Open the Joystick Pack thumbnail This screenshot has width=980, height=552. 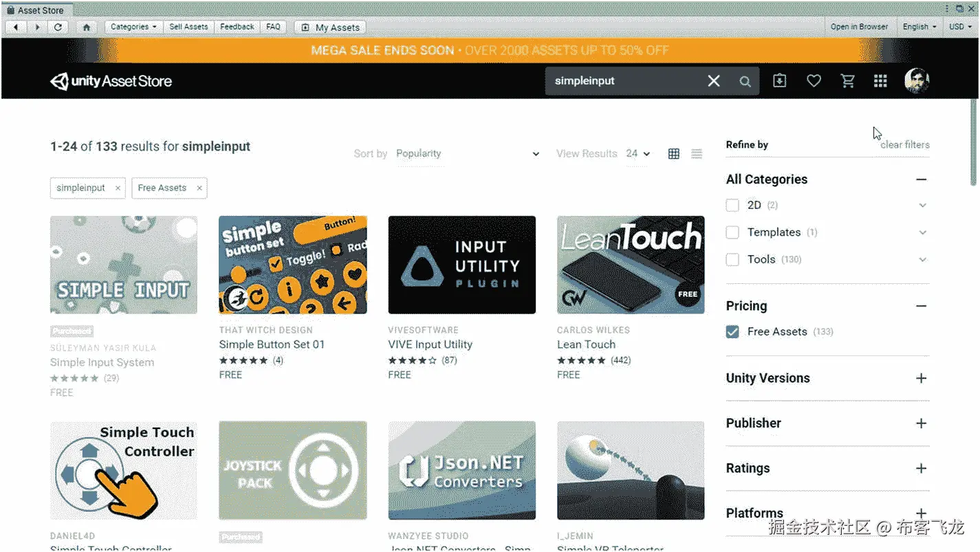(293, 471)
